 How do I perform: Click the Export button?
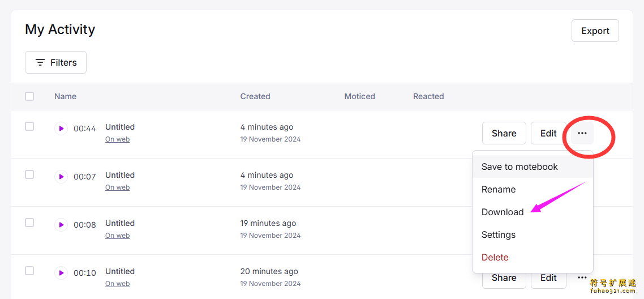595,31
